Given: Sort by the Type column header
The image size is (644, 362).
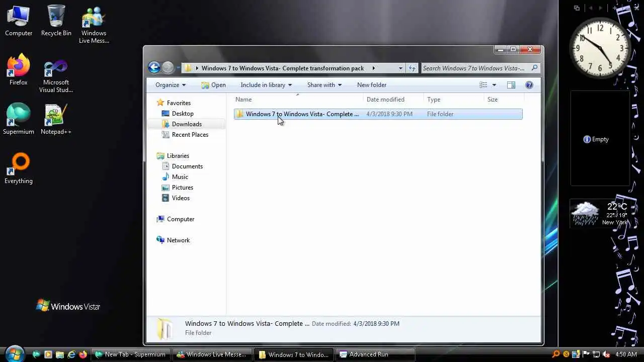Looking at the screenshot, I should (454, 100).
